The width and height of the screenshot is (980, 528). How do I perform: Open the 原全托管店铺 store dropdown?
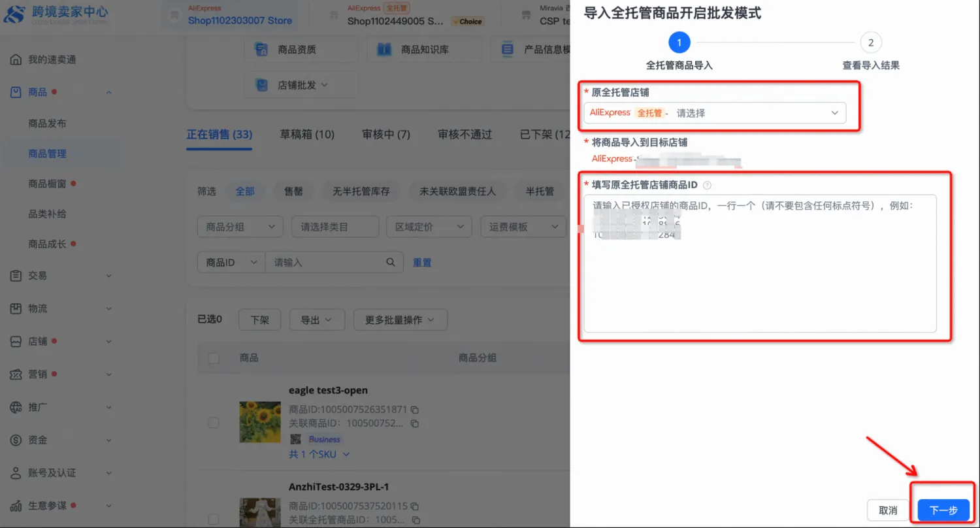tap(715, 113)
